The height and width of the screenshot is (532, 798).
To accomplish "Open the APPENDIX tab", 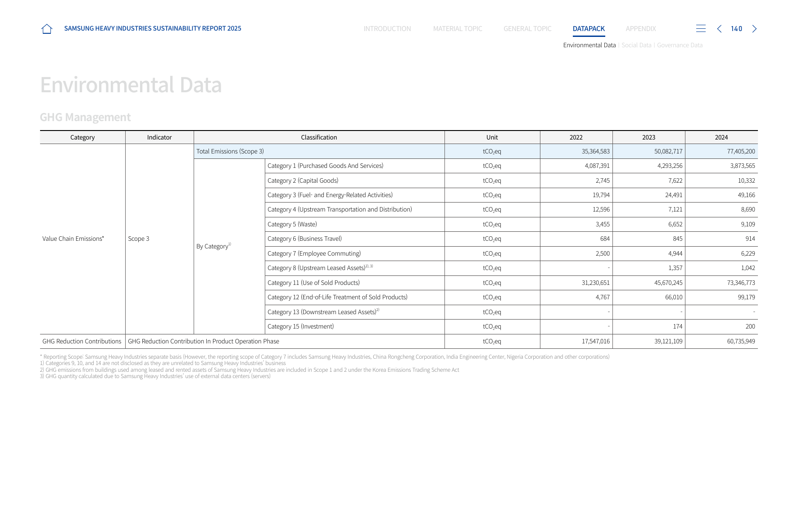I will tap(640, 29).
